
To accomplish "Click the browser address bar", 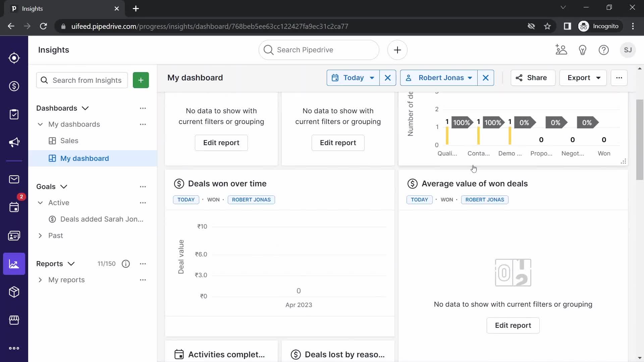I will tap(288, 26).
